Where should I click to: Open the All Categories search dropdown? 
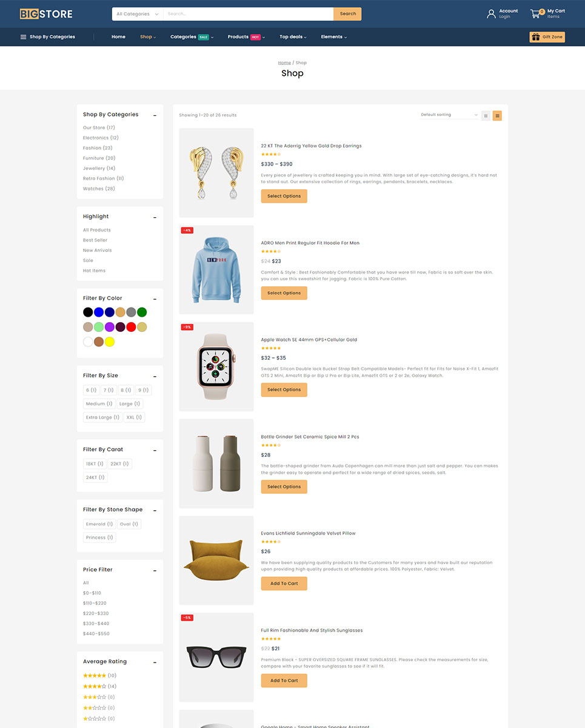138,14
